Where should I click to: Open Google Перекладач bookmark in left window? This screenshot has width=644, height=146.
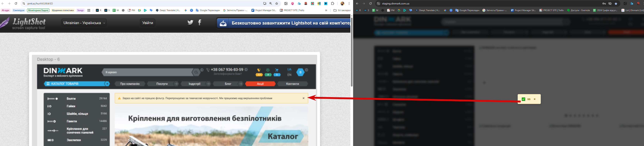(x=208, y=10)
